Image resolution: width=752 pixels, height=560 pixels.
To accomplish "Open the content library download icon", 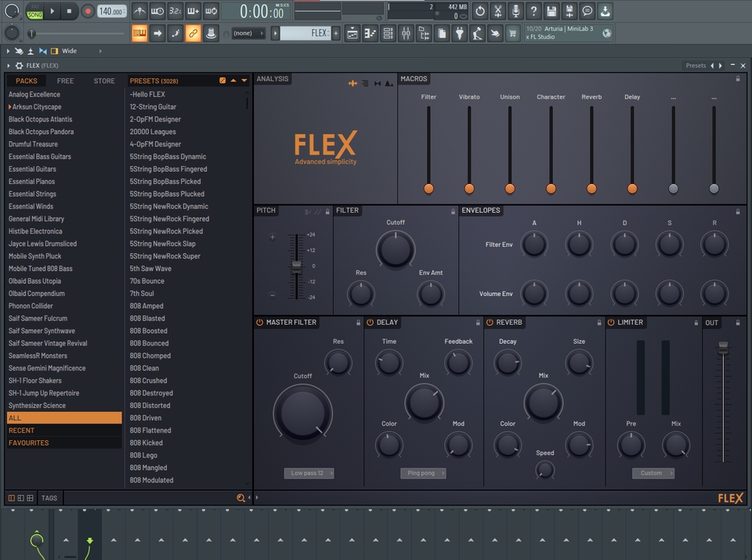I will (606, 10).
